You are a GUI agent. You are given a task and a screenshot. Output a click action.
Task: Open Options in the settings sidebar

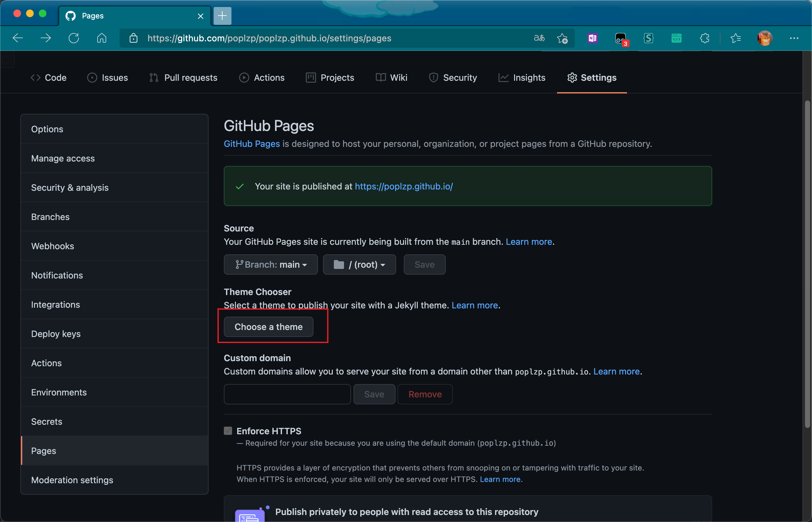(x=114, y=129)
